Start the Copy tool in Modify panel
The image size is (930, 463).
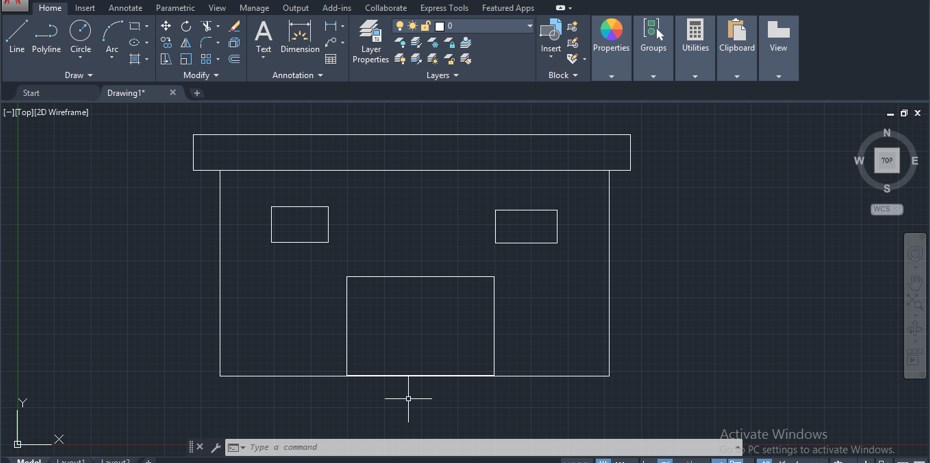(x=166, y=43)
